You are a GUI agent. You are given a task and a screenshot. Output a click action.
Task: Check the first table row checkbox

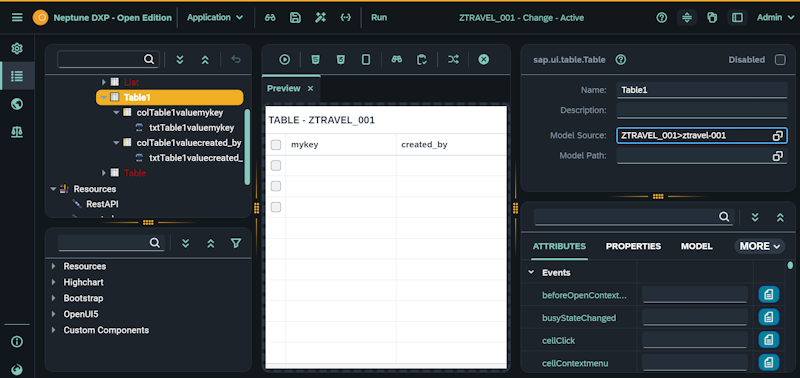tap(276, 165)
